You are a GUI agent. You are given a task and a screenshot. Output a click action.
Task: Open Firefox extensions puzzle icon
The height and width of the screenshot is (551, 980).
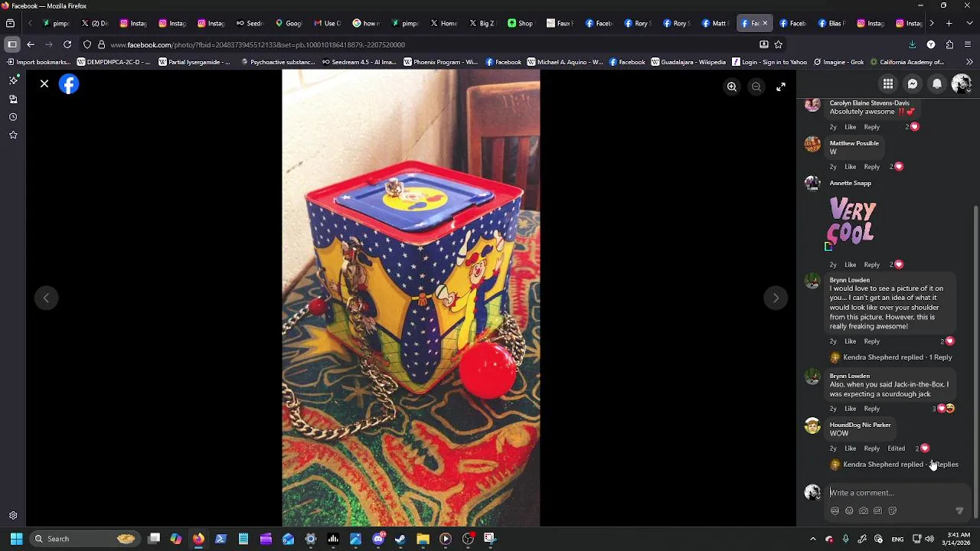(x=949, y=44)
